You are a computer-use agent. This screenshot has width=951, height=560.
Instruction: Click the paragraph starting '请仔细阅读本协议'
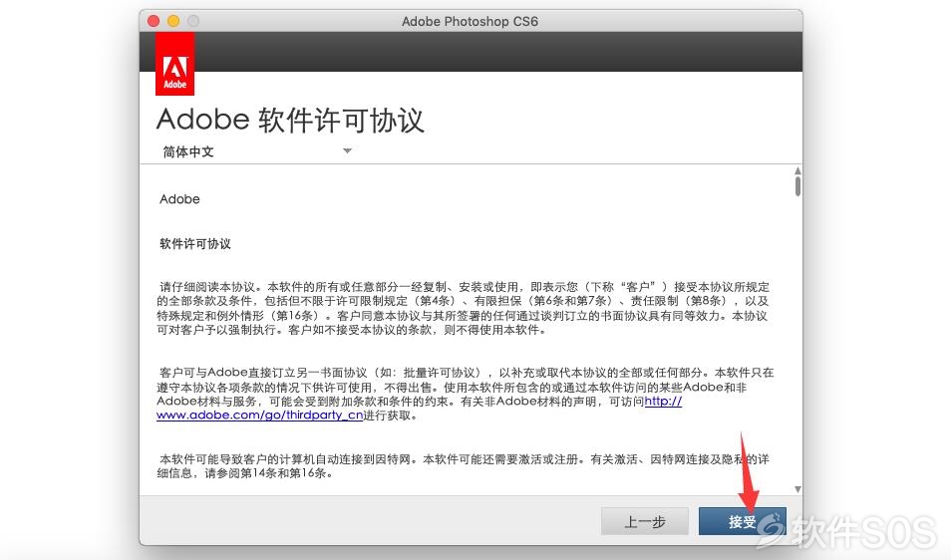click(464, 308)
